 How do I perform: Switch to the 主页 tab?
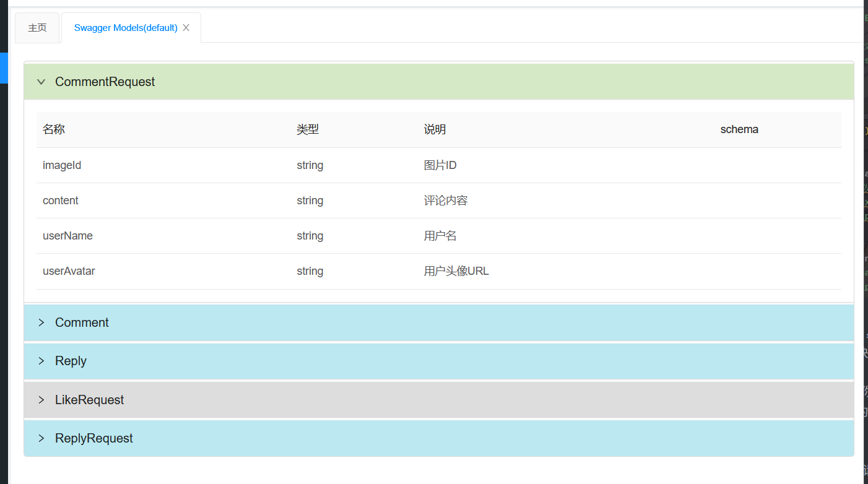click(37, 28)
